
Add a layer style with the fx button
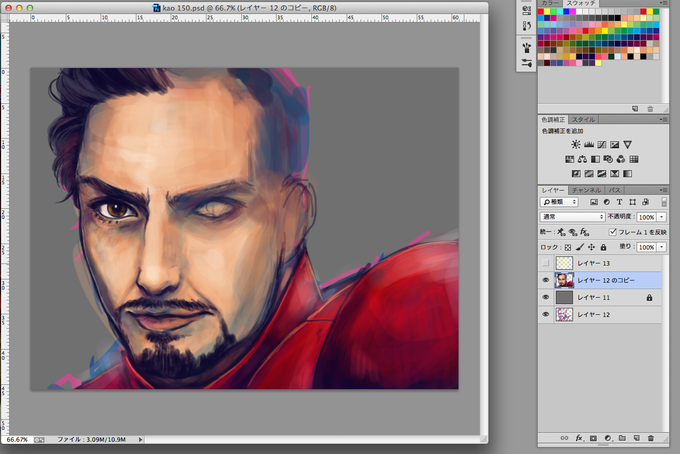(579, 438)
